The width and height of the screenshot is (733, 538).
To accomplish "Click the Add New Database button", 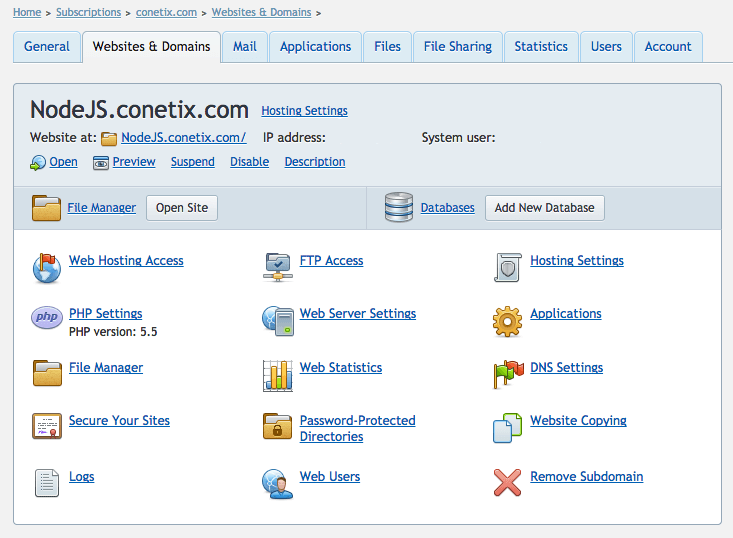I will 545,208.
